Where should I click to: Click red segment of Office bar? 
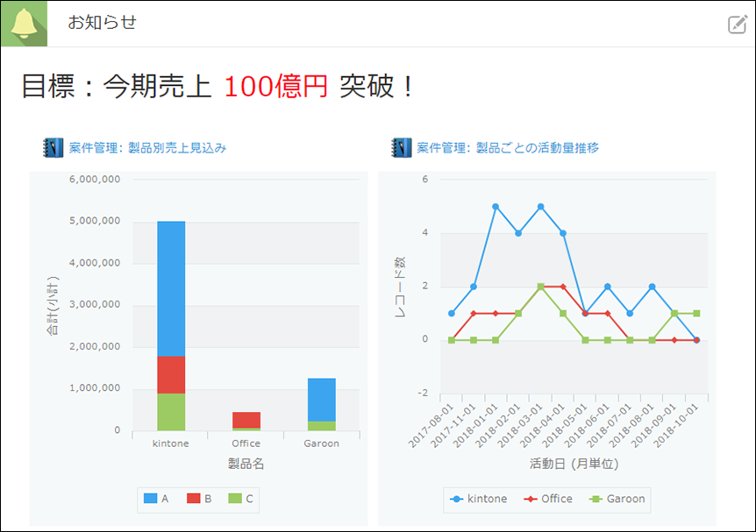coord(246,419)
